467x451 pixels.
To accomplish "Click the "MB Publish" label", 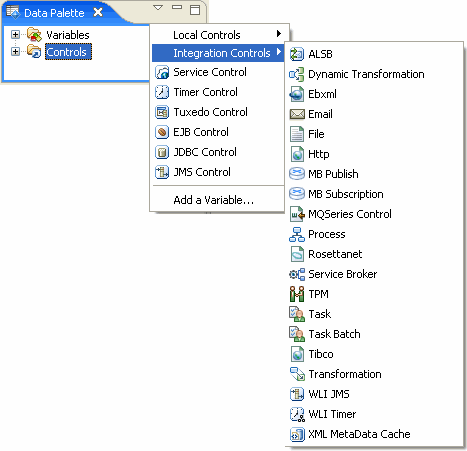I will point(333,174).
